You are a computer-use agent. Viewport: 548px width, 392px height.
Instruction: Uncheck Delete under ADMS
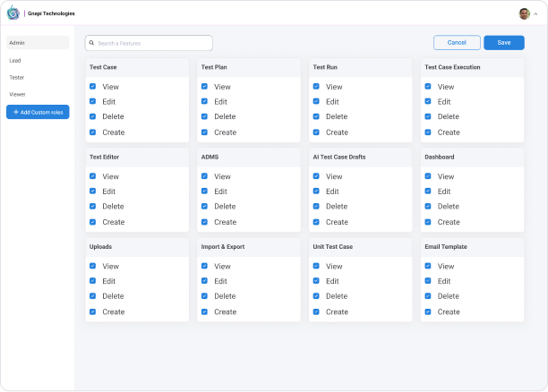[x=204, y=206]
